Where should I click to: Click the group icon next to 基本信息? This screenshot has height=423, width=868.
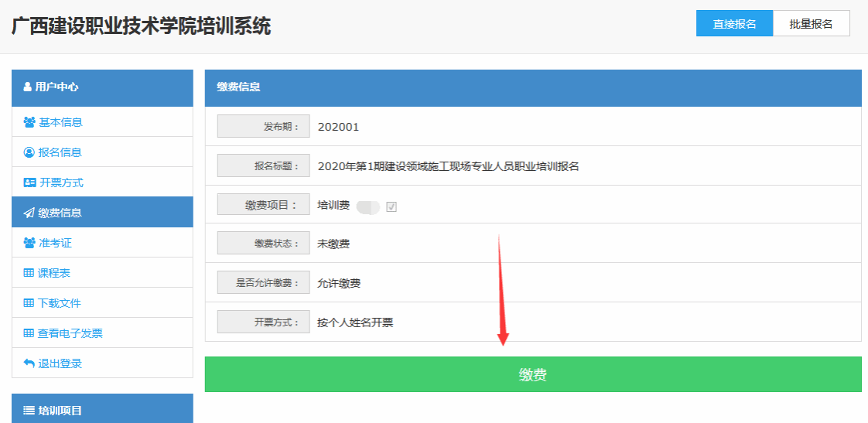coord(29,122)
